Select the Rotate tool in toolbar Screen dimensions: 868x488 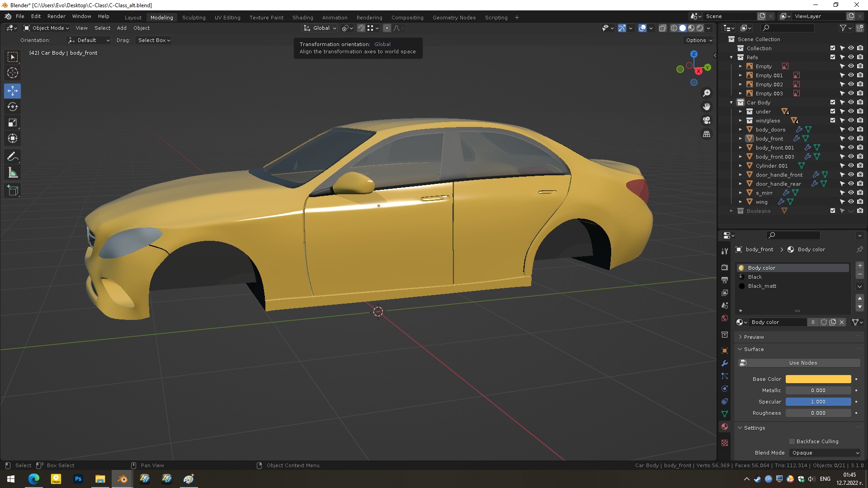pos(13,107)
